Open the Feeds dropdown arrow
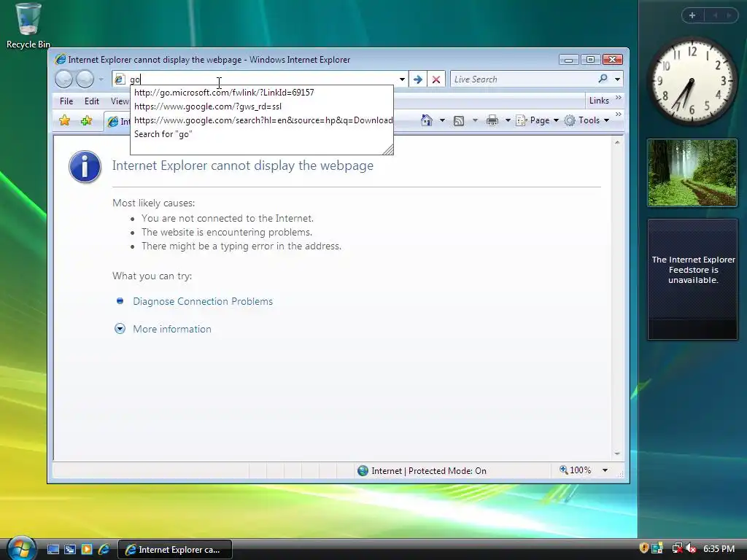The height and width of the screenshot is (560, 747). tap(474, 120)
